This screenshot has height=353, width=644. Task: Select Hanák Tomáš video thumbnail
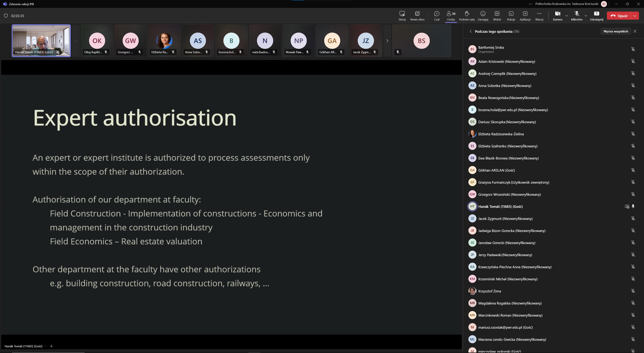coord(41,40)
